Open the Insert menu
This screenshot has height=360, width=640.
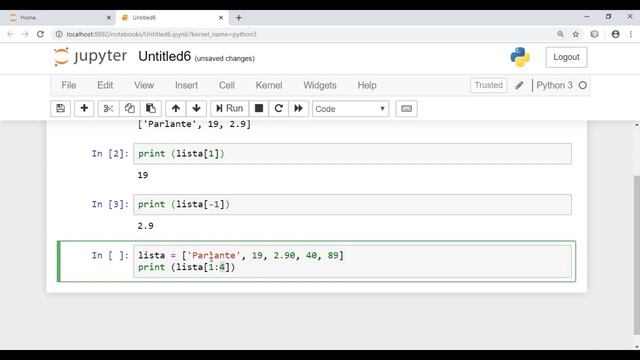[187, 85]
